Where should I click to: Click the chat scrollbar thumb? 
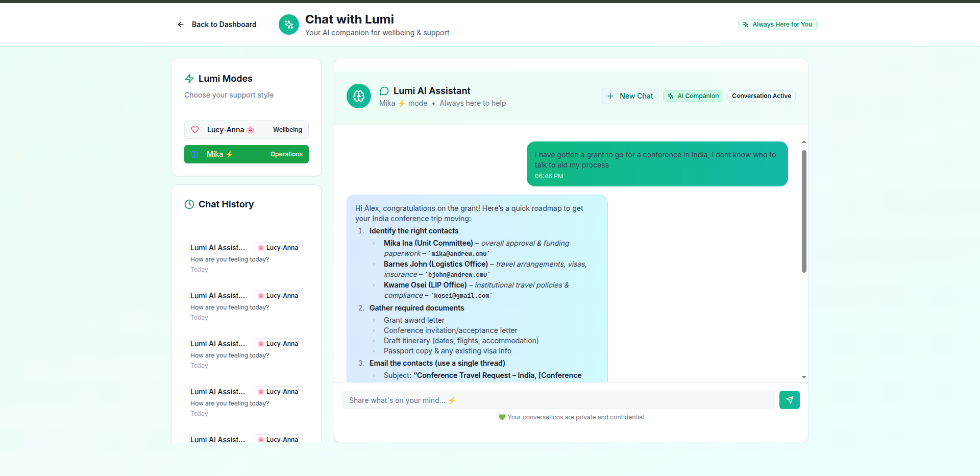pos(804,211)
